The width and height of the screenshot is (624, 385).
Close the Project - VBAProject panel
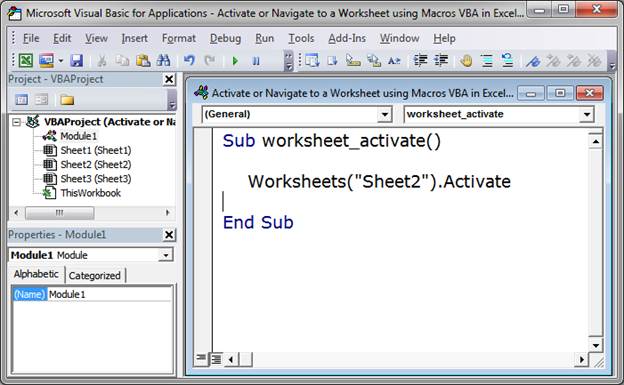169,79
